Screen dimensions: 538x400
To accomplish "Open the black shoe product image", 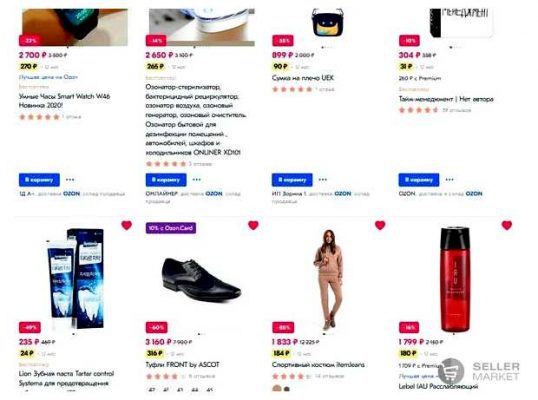I will click(x=201, y=278).
